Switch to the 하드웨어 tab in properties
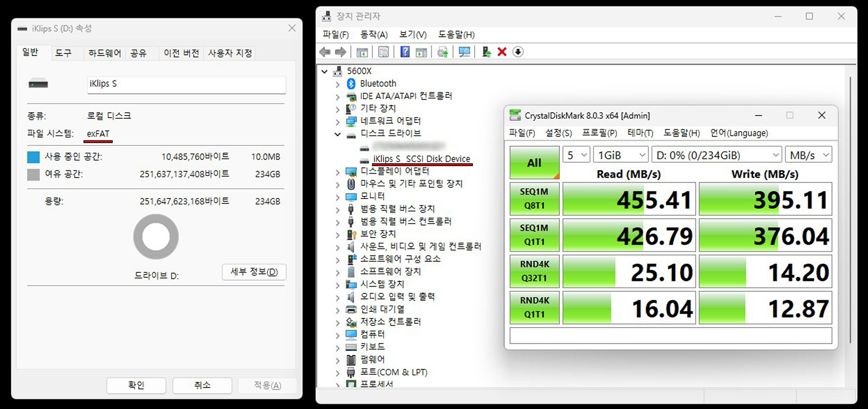Screen dimensions: 868x409 pos(105,53)
